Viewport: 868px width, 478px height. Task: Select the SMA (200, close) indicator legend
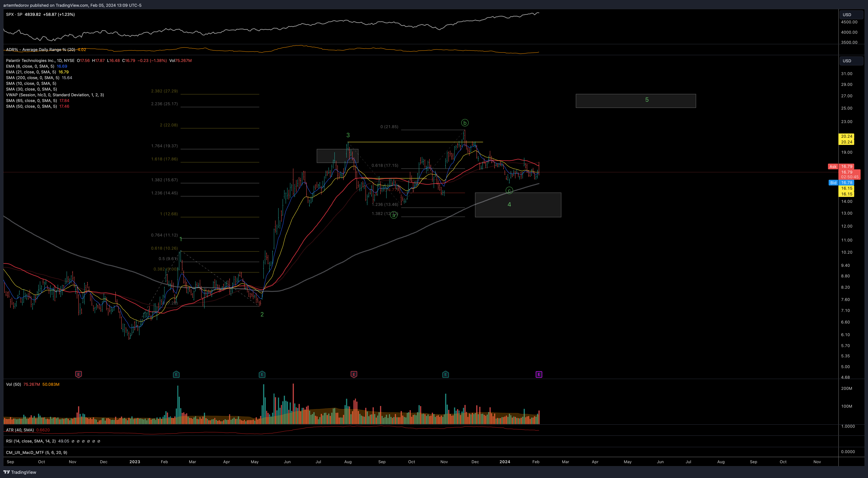click(x=39, y=78)
